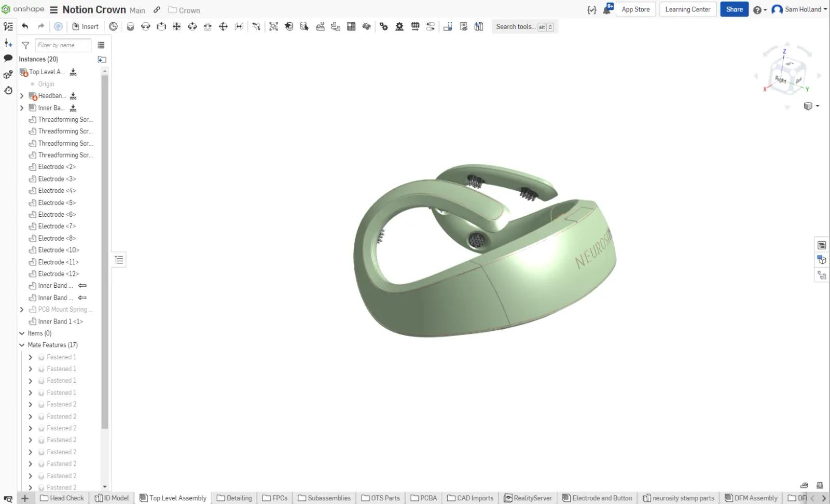The height and width of the screenshot is (504, 830).
Task: Click the Undo arrow in the toolbar
Action: pos(25,26)
